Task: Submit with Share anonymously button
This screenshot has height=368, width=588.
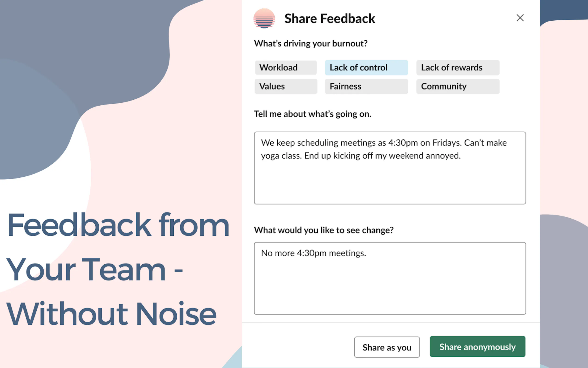Action: [x=477, y=347]
